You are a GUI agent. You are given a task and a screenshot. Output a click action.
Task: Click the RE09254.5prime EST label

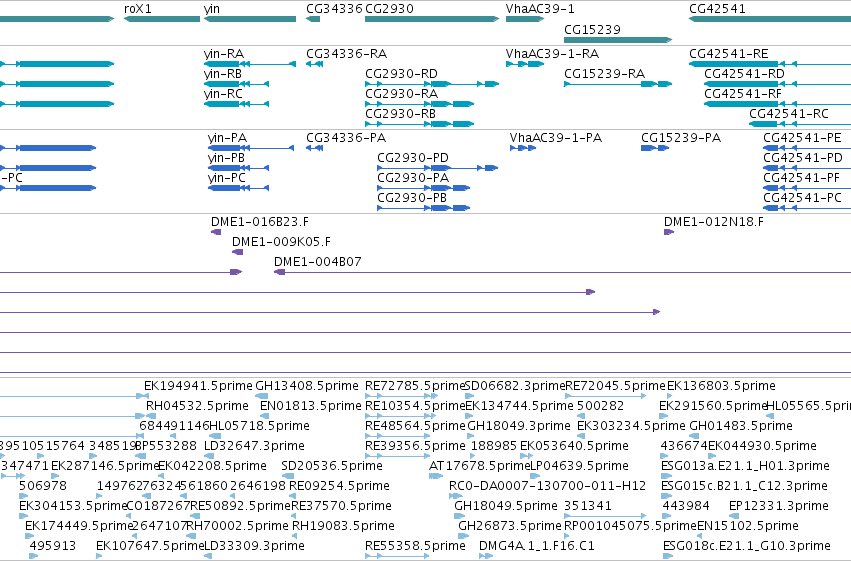[x=339, y=486]
